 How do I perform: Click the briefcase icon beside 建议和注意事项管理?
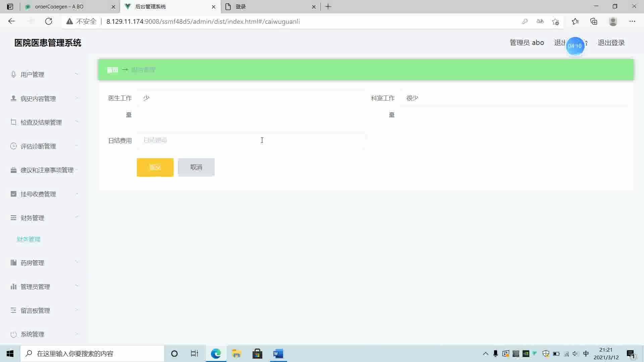point(13,170)
